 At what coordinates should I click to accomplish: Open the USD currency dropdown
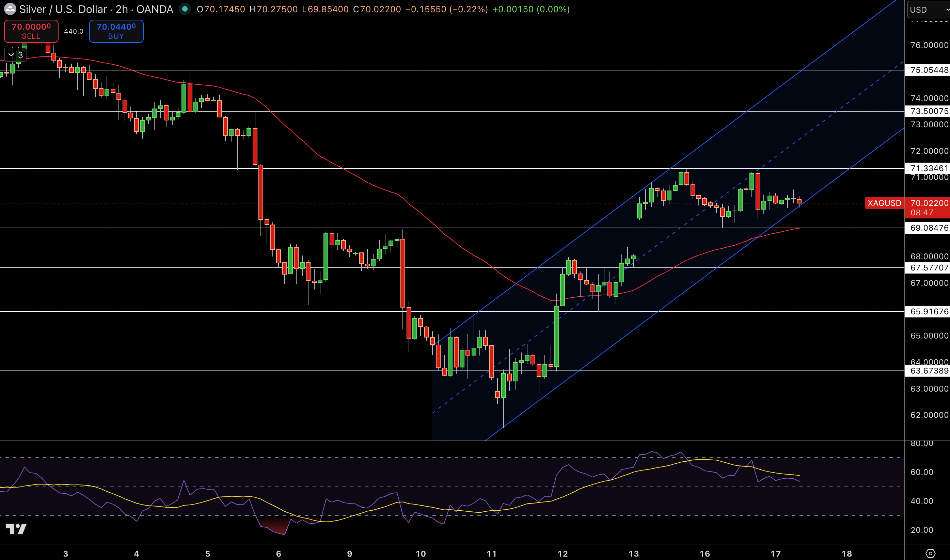coord(929,10)
